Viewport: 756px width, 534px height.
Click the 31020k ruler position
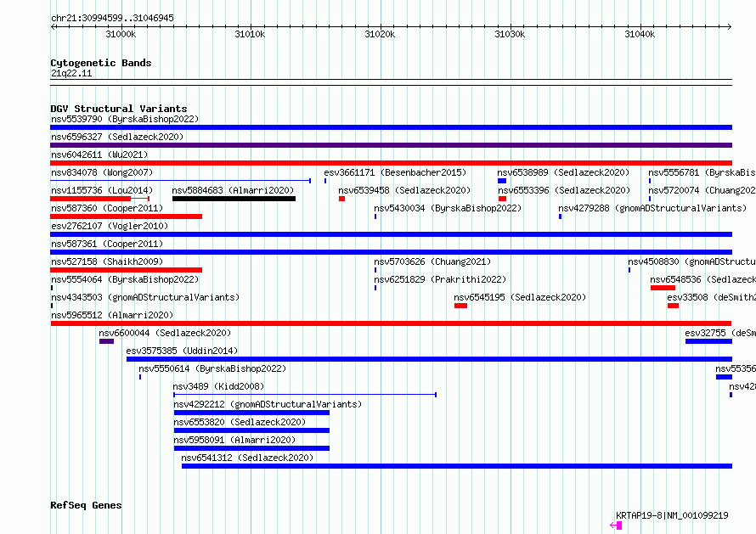pyautogui.click(x=380, y=34)
